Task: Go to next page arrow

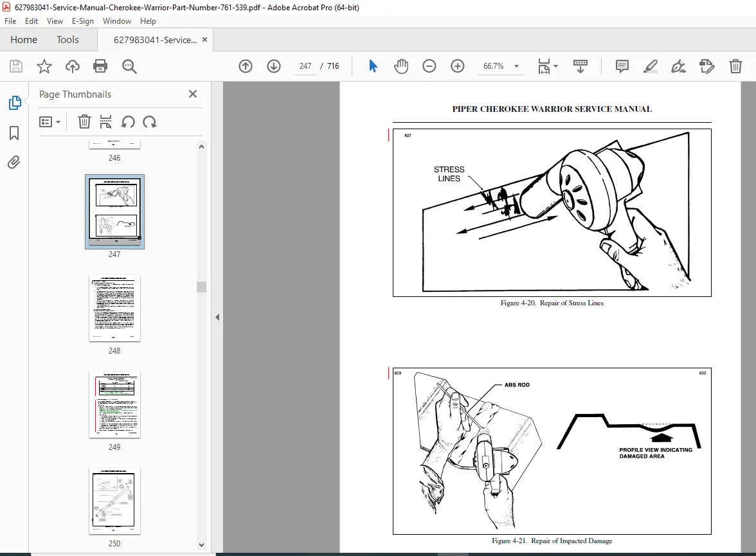Action: (x=274, y=66)
